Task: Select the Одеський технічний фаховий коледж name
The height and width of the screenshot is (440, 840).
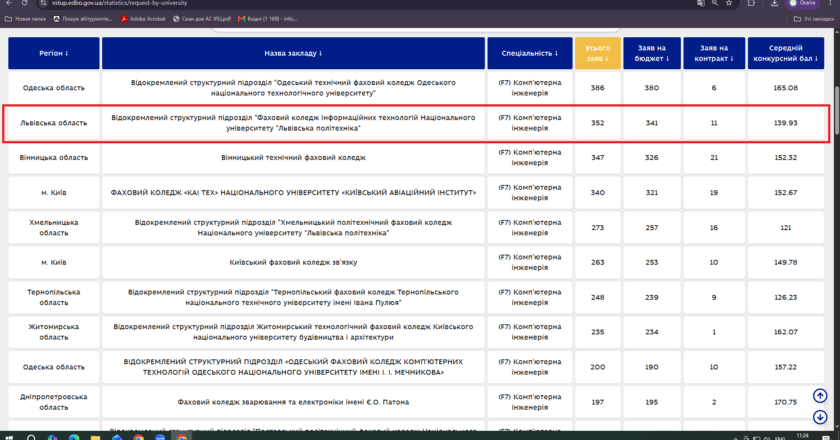Action: tap(293, 88)
